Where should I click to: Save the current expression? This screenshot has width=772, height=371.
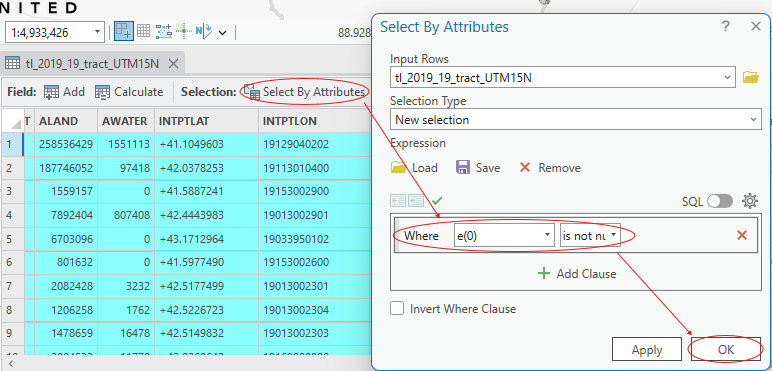click(x=478, y=168)
